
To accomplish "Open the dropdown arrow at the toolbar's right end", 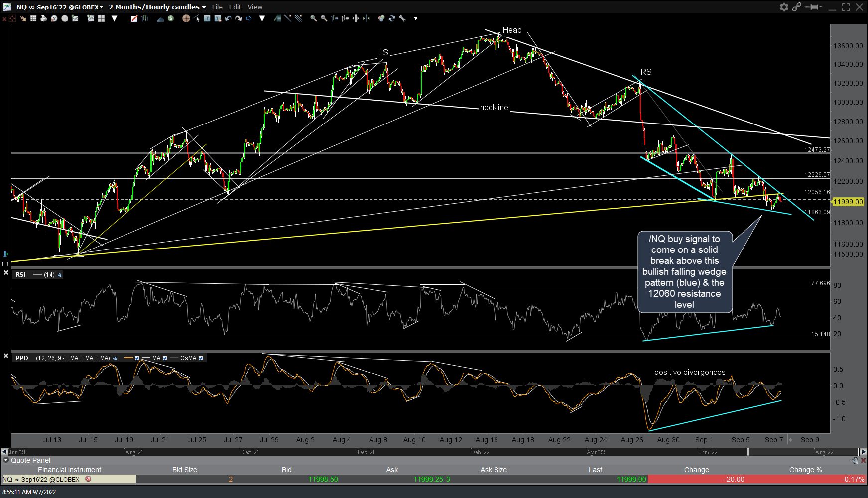I will click(x=416, y=19).
